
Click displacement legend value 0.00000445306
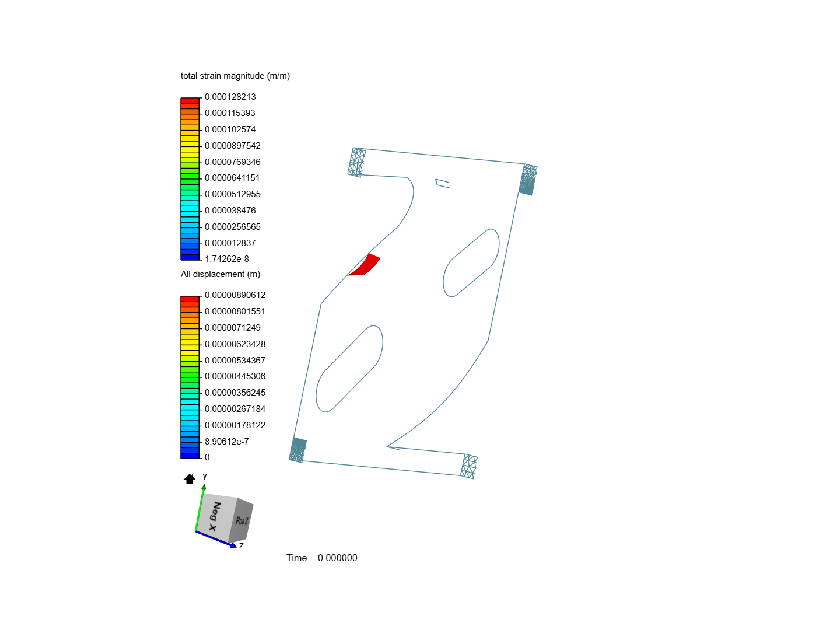tap(235, 376)
